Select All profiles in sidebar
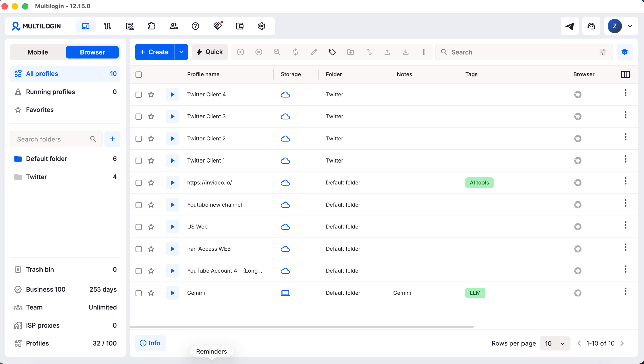The height and width of the screenshot is (364, 644). 65,74
